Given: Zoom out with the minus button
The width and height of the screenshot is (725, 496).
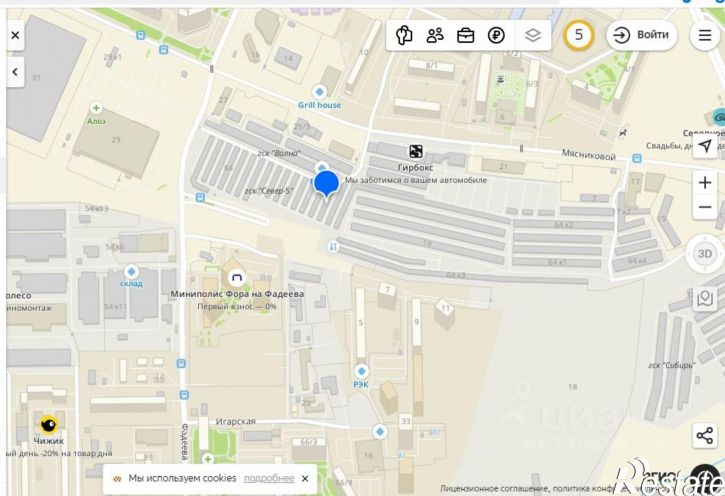Looking at the screenshot, I should (705, 207).
